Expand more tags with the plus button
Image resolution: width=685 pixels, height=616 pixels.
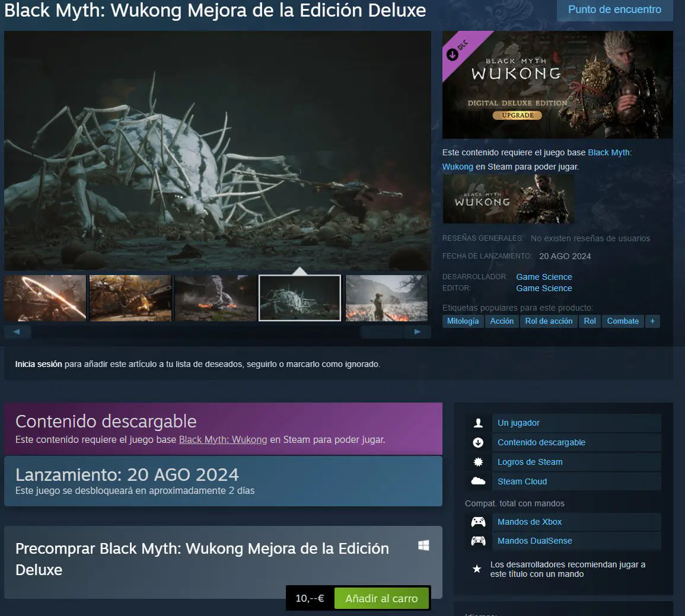coord(652,321)
